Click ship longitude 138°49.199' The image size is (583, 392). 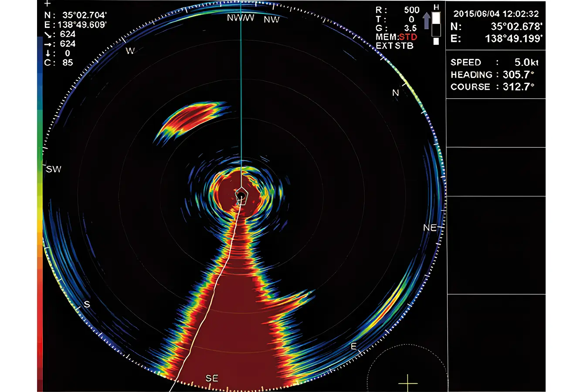514,39
